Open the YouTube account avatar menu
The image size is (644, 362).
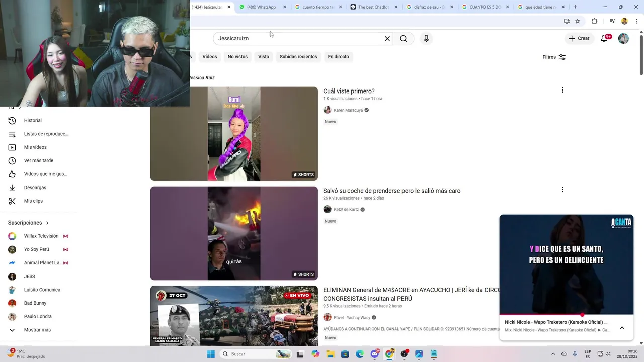tap(623, 38)
